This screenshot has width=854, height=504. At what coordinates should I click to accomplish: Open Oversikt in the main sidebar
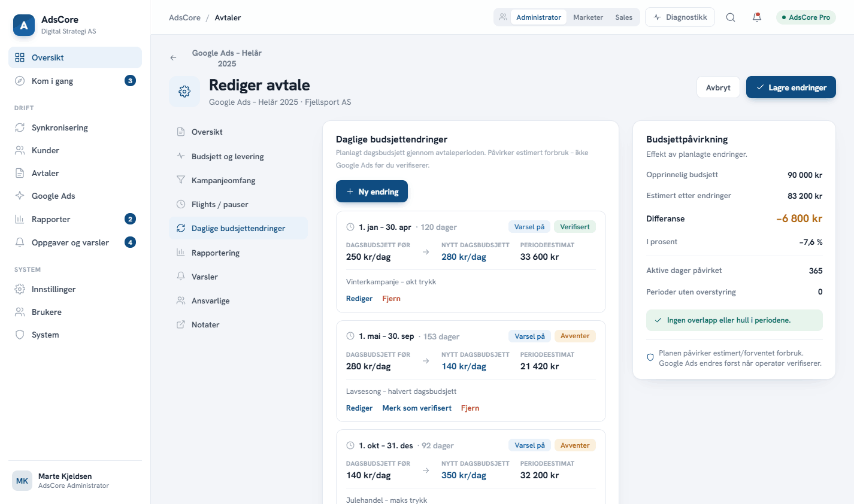75,57
